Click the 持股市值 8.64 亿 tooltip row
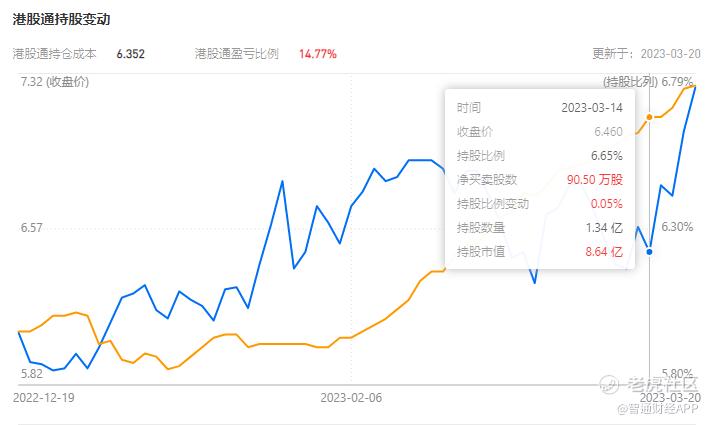 pyautogui.click(x=539, y=252)
